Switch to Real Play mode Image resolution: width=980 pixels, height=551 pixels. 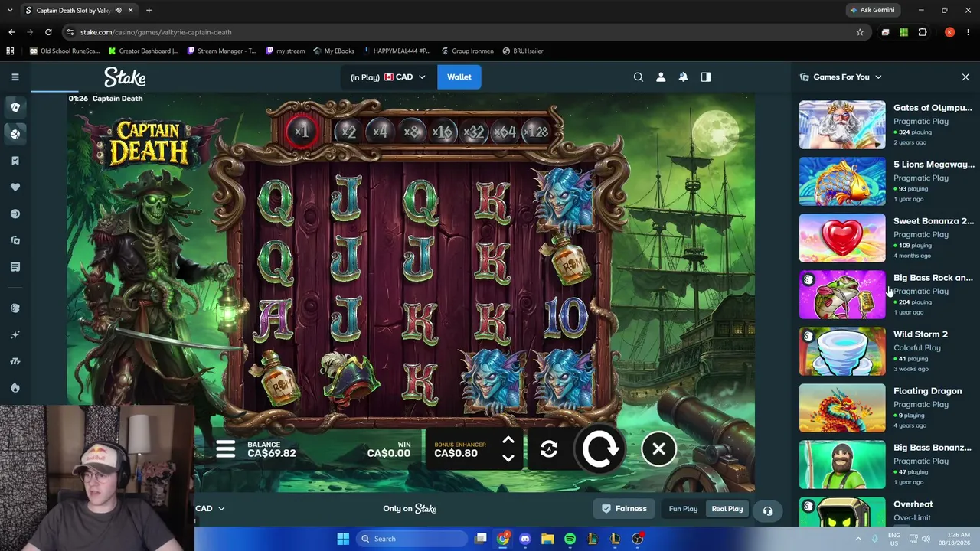(x=727, y=509)
